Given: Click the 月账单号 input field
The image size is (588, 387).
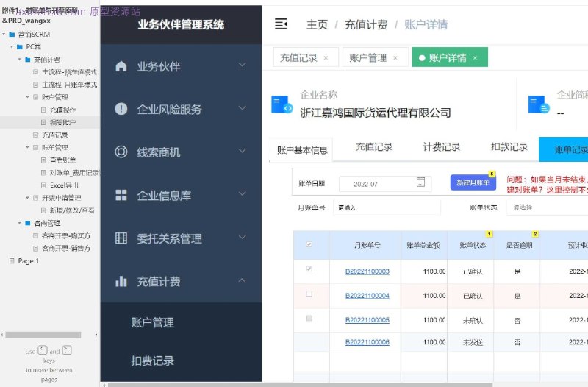Looking at the screenshot, I should coord(387,207).
